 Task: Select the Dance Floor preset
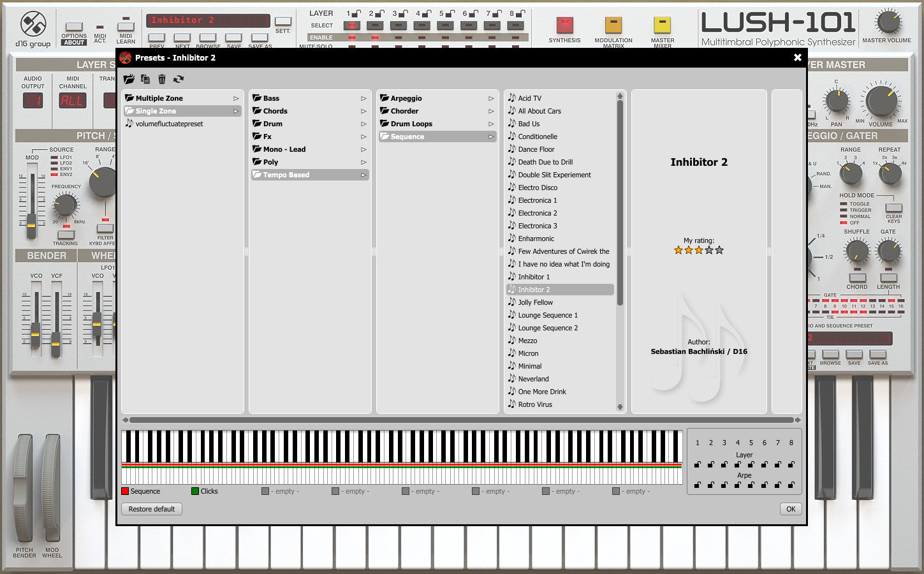(x=561, y=149)
